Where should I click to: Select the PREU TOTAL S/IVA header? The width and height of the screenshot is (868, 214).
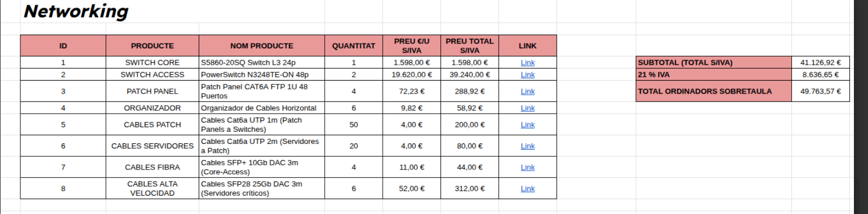pos(470,46)
